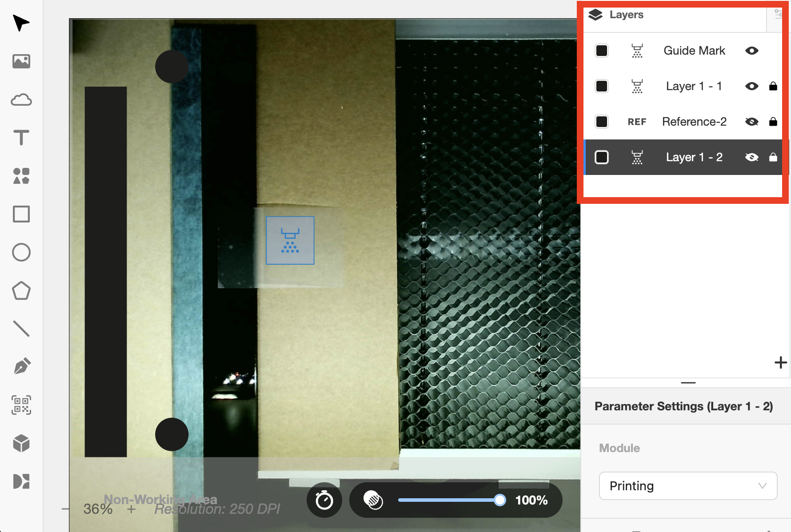
Task: Click the time estimate stopwatch button
Action: click(324, 500)
